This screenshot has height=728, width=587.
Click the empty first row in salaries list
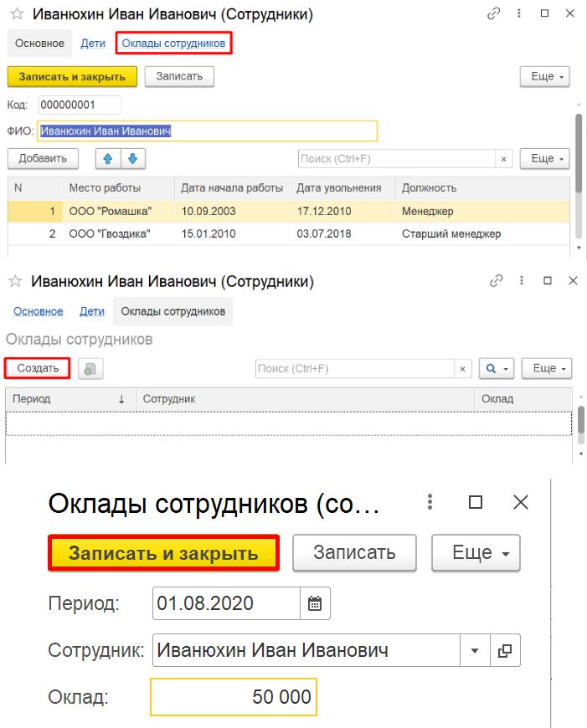(x=289, y=423)
